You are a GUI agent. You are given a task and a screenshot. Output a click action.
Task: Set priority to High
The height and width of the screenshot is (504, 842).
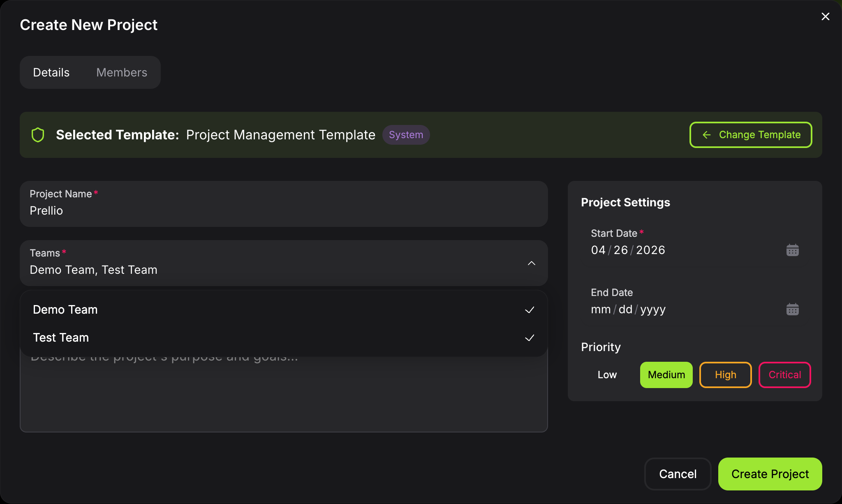tap(725, 375)
